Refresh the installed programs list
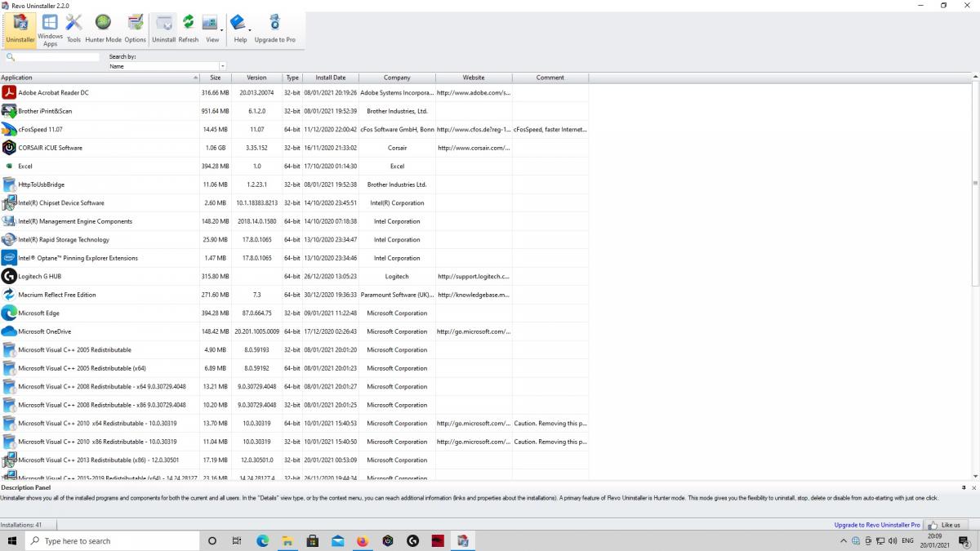 189,29
